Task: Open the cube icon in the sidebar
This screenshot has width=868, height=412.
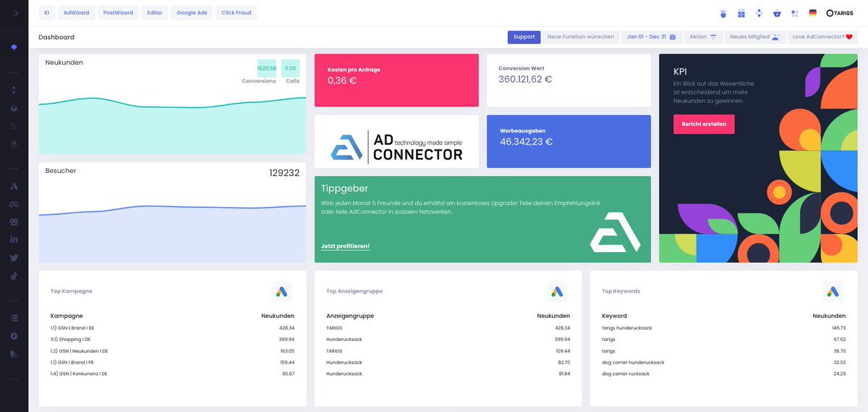Action: (x=14, y=108)
